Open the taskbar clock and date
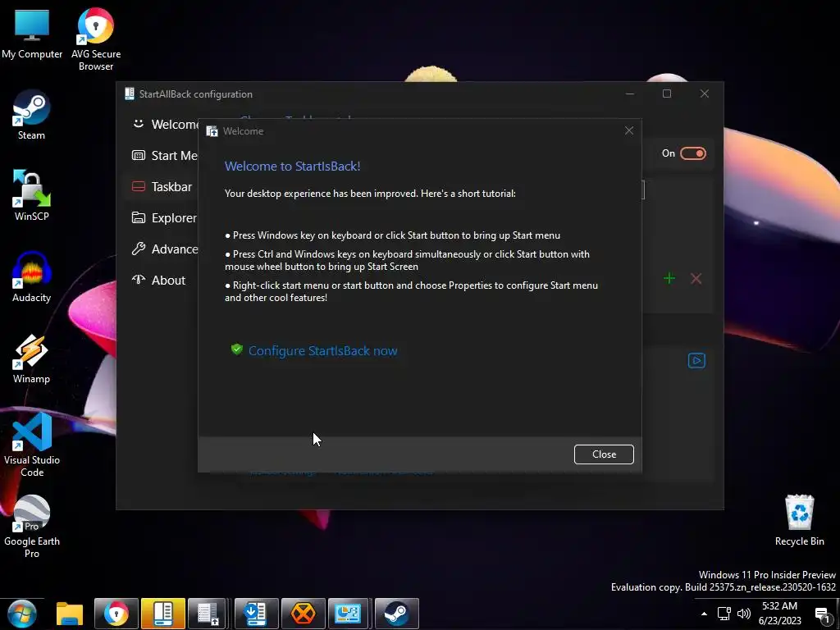The image size is (840, 630). click(x=780, y=614)
